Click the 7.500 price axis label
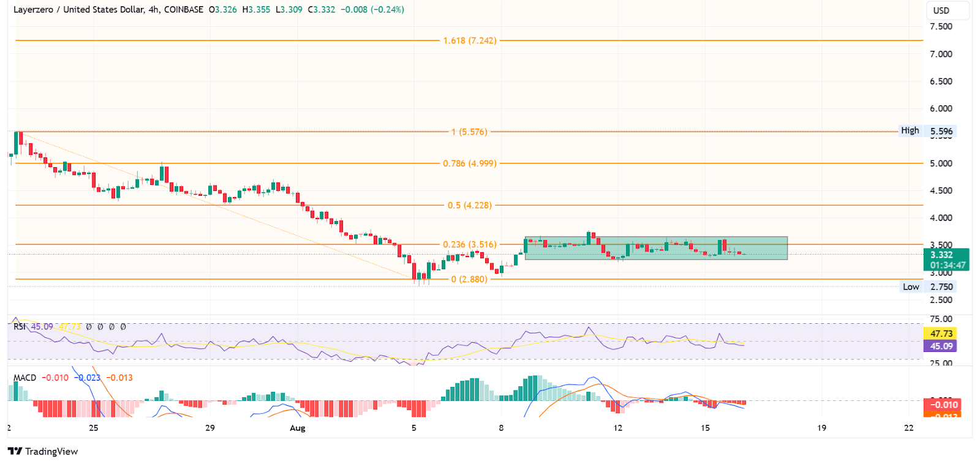The width and height of the screenshot is (980, 464). pyautogui.click(x=941, y=26)
